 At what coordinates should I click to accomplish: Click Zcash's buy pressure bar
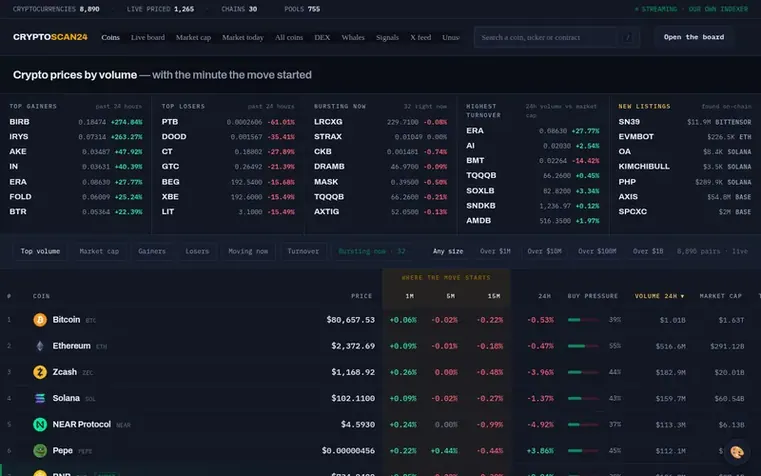(583, 372)
